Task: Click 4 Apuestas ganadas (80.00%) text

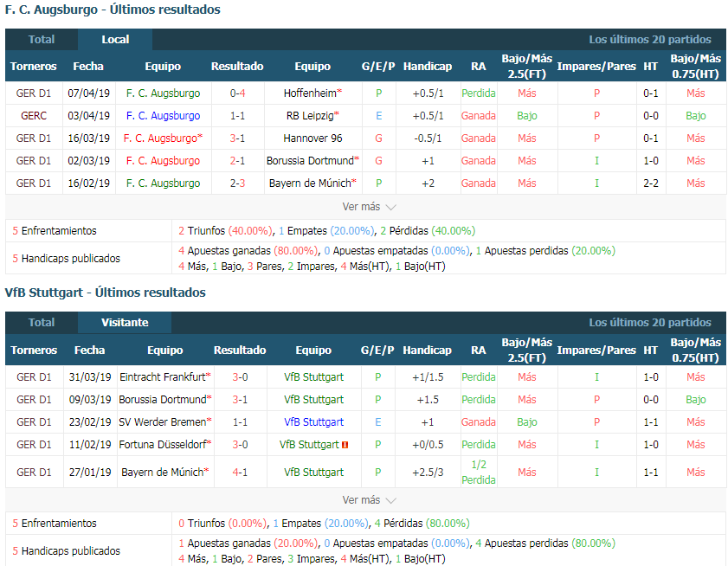Action: 248,251
